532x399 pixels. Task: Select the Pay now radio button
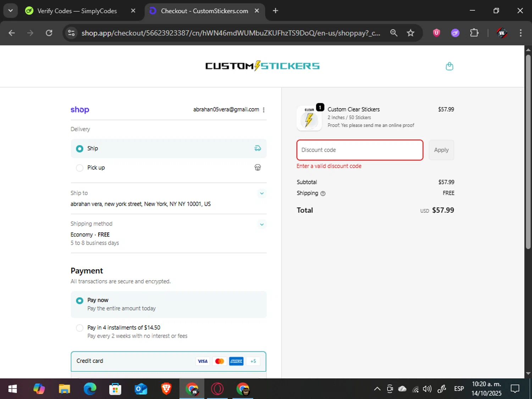pos(80,300)
